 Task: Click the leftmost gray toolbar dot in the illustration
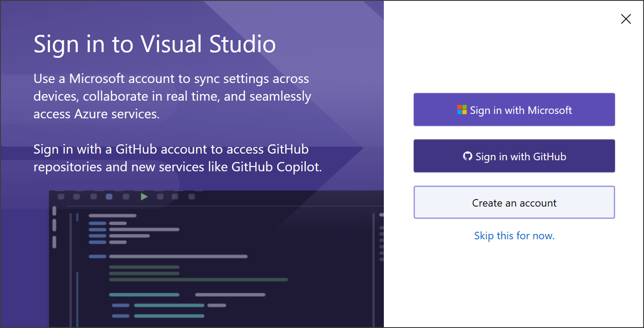click(x=61, y=197)
